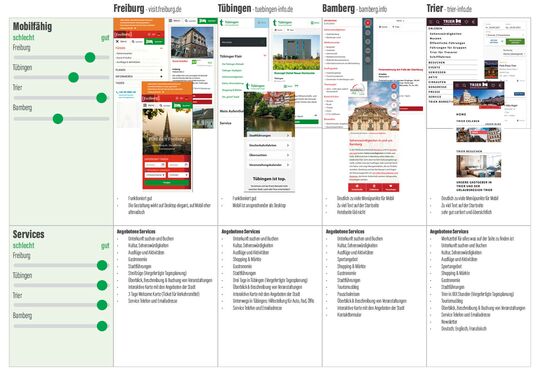Click the red circle icon atop Bamberg's dark sidebar
Screen dimensions: 540x369
[x=367, y=23]
